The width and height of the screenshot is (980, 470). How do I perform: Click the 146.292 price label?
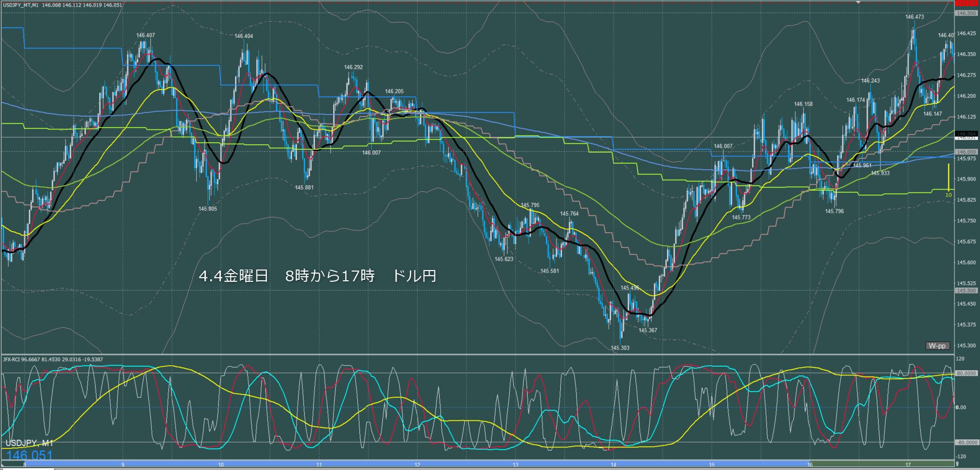coord(353,67)
